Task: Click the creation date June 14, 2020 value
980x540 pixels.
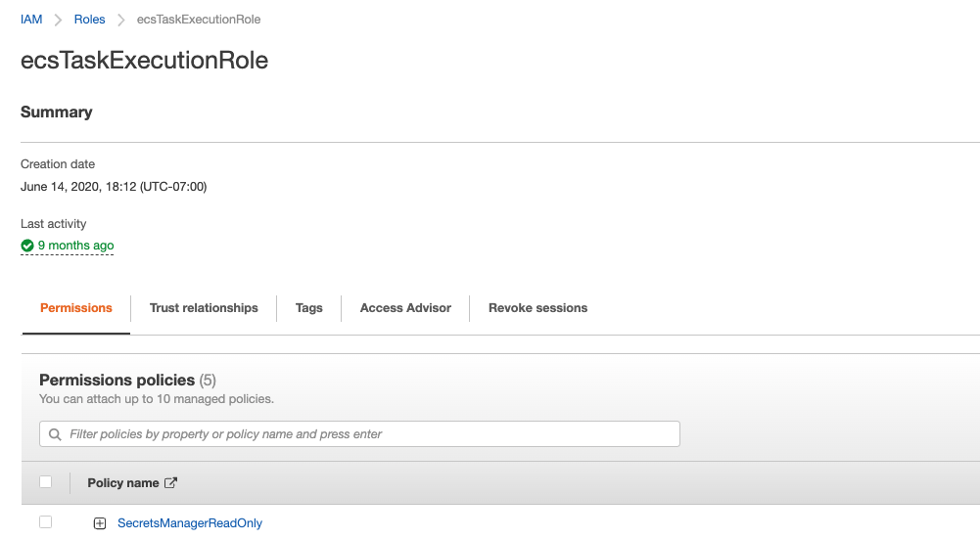Action: 114,187
